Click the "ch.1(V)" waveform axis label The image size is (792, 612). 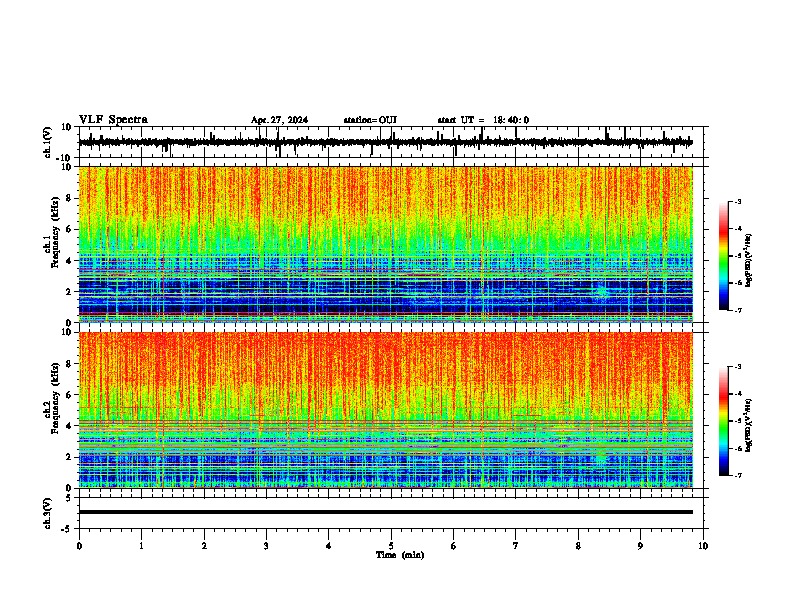tap(48, 142)
